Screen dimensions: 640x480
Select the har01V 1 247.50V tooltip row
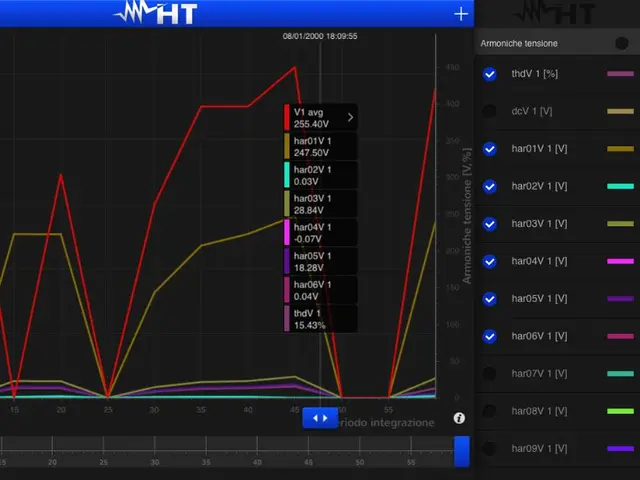point(321,147)
